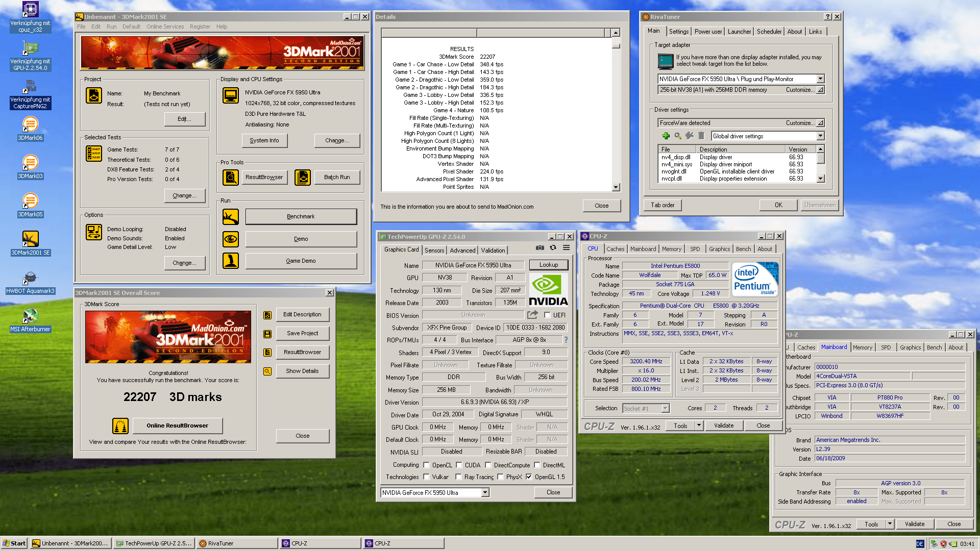Click the Demo eye icon in 3DMark2001
980x551 pixels.
coord(231,239)
